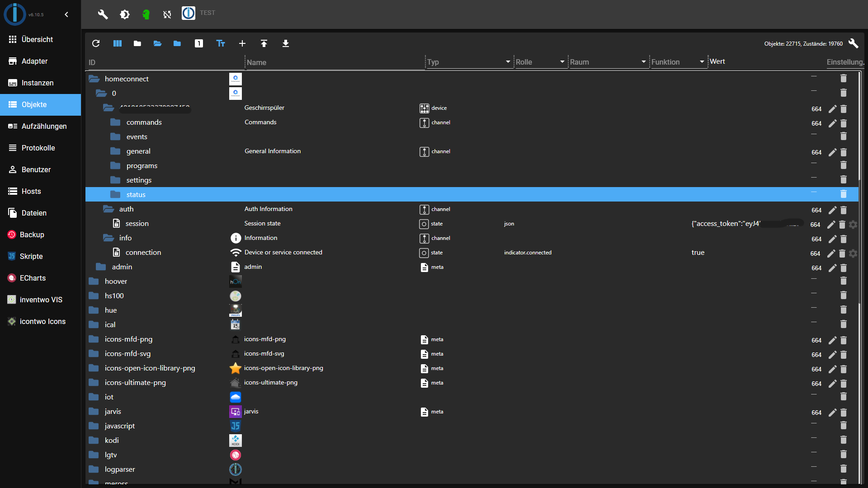Collapse the auth folder
This screenshot has height=488, width=868.
[x=108, y=209]
